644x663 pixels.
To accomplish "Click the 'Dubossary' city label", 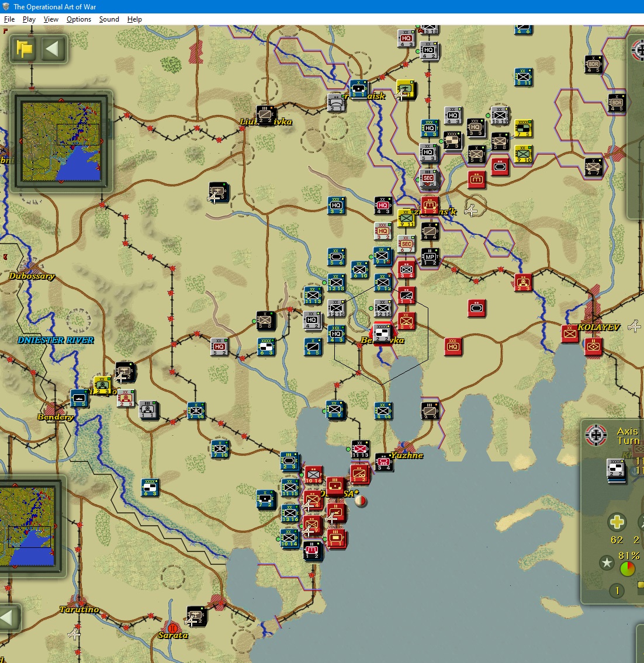I will [32, 276].
